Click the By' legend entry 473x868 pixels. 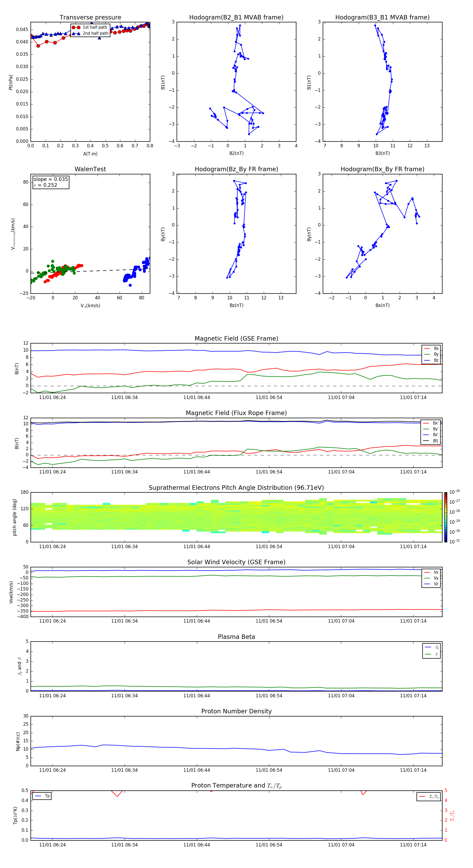point(431,429)
